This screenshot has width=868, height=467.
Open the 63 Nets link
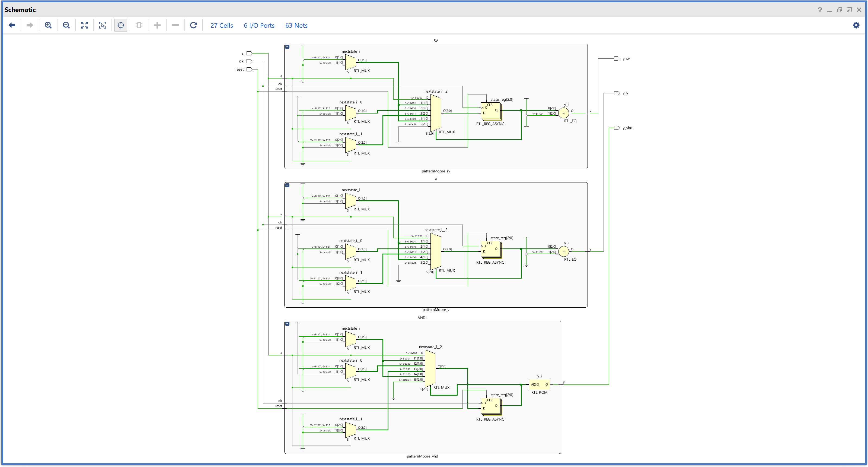pos(296,26)
